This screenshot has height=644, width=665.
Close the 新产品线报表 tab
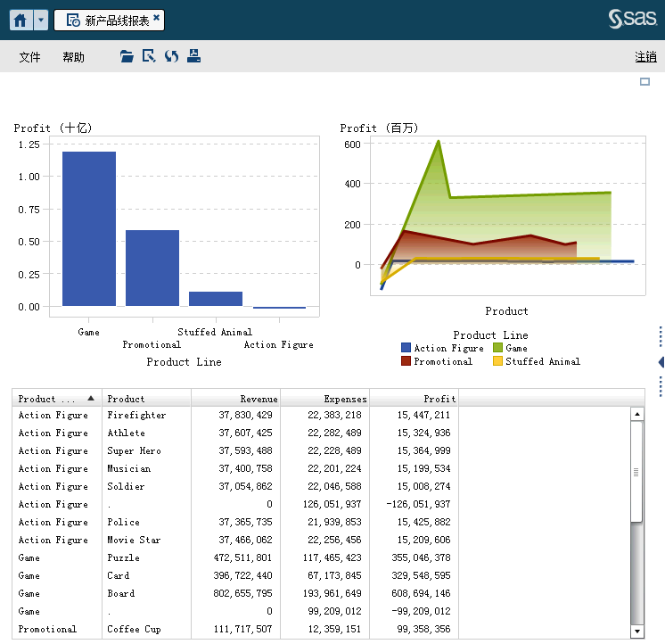(157, 18)
